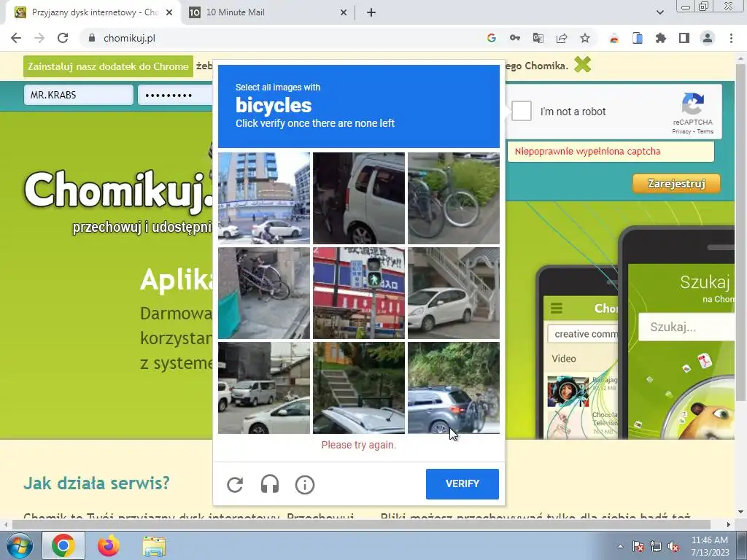Click the Google icon in address bar
The height and width of the screenshot is (560, 747).
tap(491, 38)
